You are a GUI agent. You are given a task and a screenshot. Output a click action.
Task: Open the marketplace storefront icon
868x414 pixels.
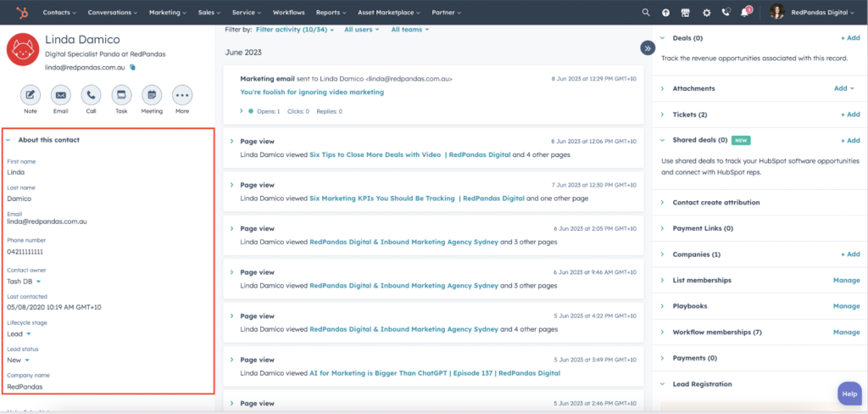tap(685, 13)
